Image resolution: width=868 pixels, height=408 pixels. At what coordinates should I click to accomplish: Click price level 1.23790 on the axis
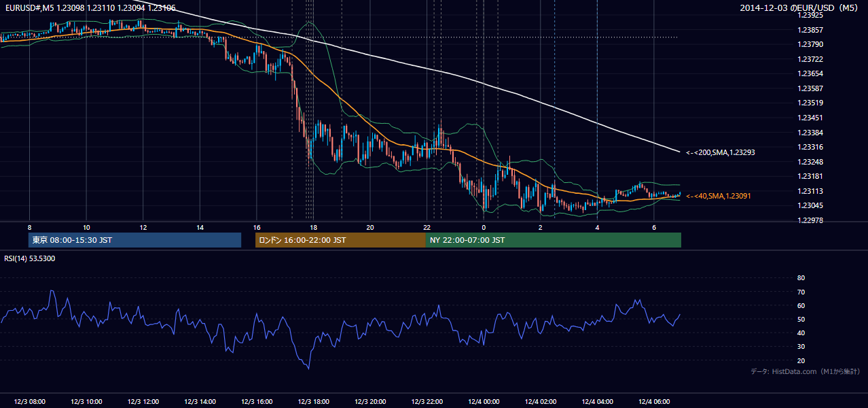810,44
